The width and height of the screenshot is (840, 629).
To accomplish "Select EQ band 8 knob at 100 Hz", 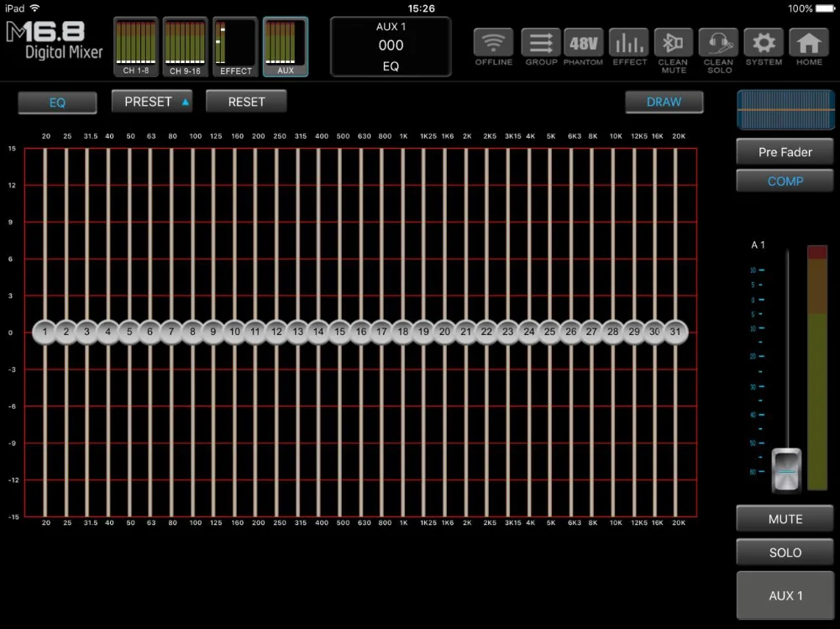I will (x=192, y=332).
